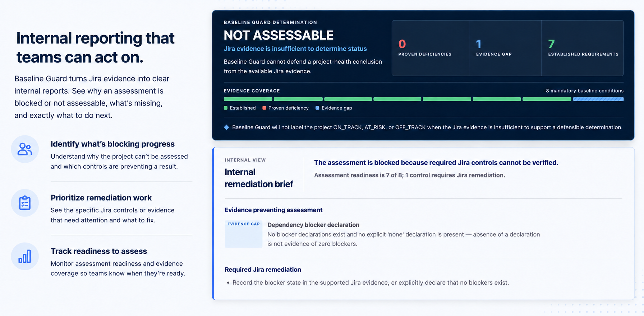Viewport: 644px width, 316px height.
Task: Click the clipboard checklist icon for Prioritize remediation work
Action: click(25, 203)
